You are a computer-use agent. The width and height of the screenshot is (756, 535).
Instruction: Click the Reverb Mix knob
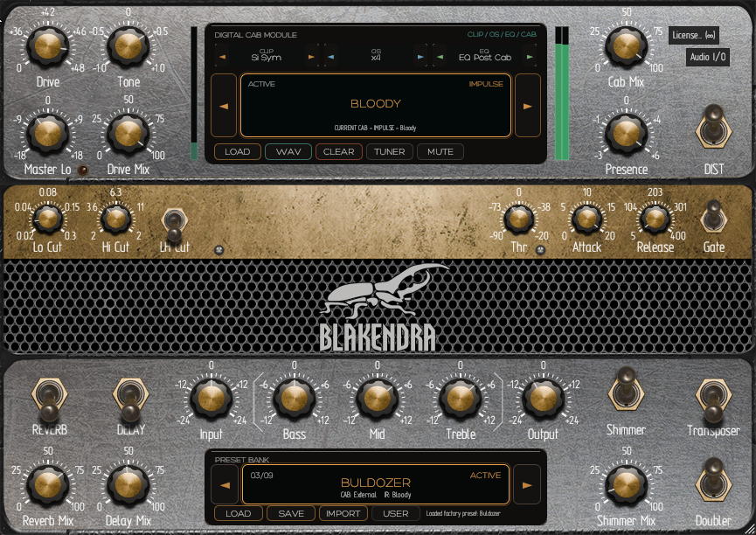tap(48, 484)
